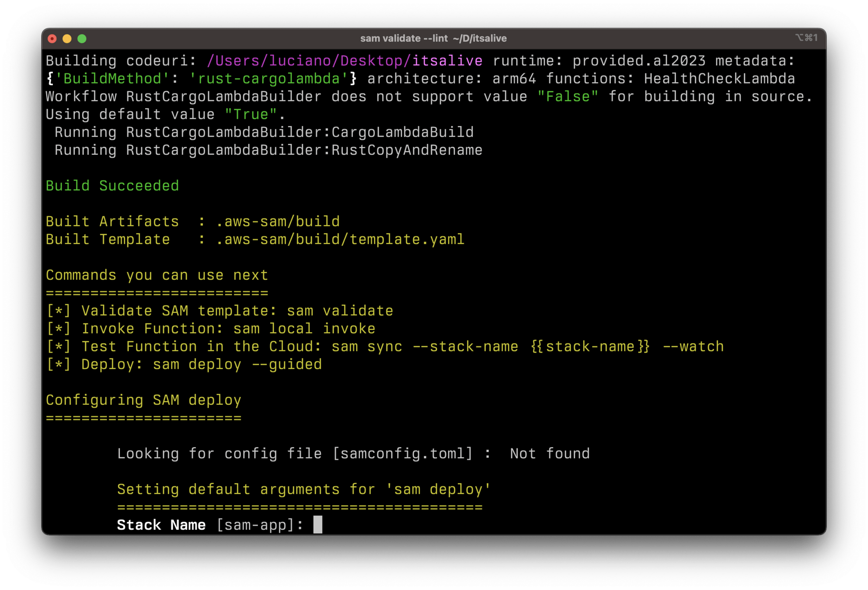Screen dimensions: 868x590
Task: Click the green fullscreen window button
Action: (82, 39)
